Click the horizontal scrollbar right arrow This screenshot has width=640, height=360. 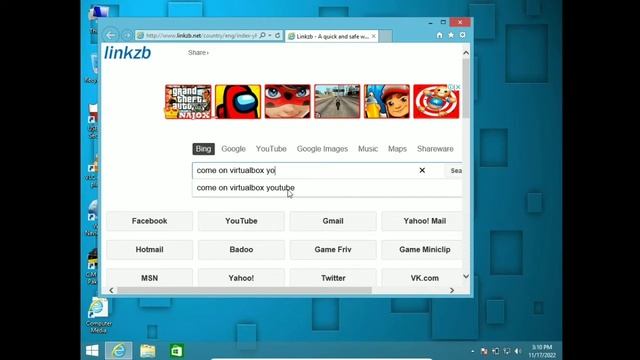(x=452, y=290)
